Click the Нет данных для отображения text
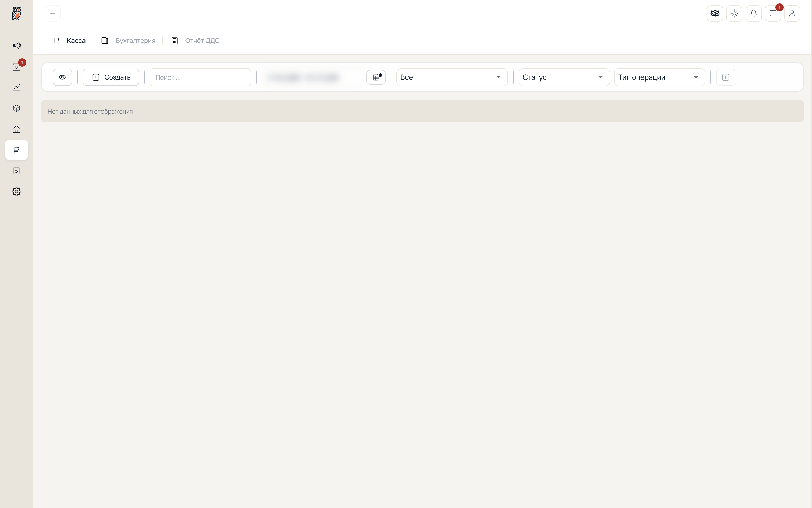The width and height of the screenshot is (812, 508). (90, 112)
